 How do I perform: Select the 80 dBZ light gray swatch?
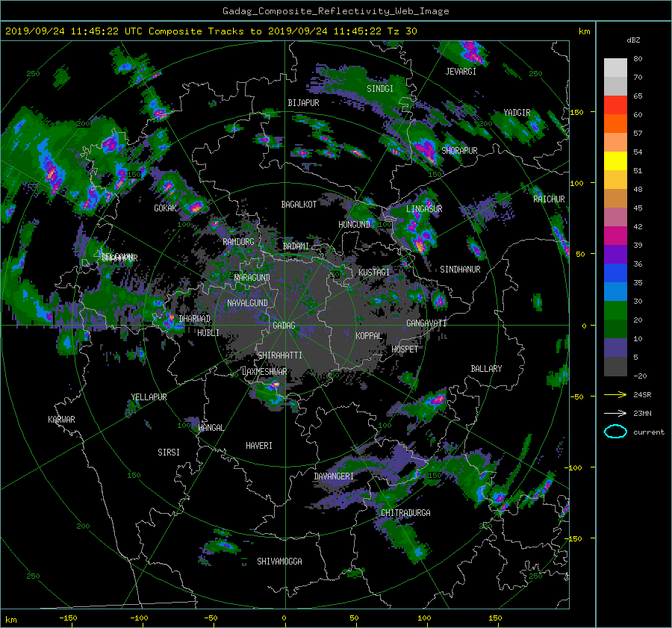[615, 67]
